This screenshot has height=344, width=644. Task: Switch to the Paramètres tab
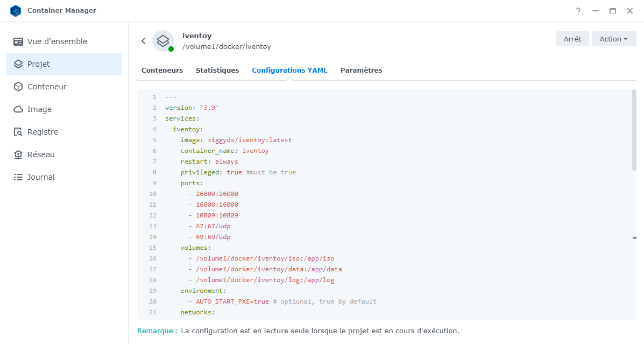click(x=361, y=70)
